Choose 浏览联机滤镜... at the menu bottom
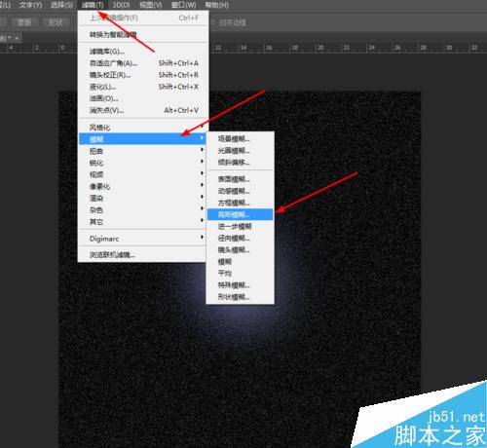 (142, 255)
